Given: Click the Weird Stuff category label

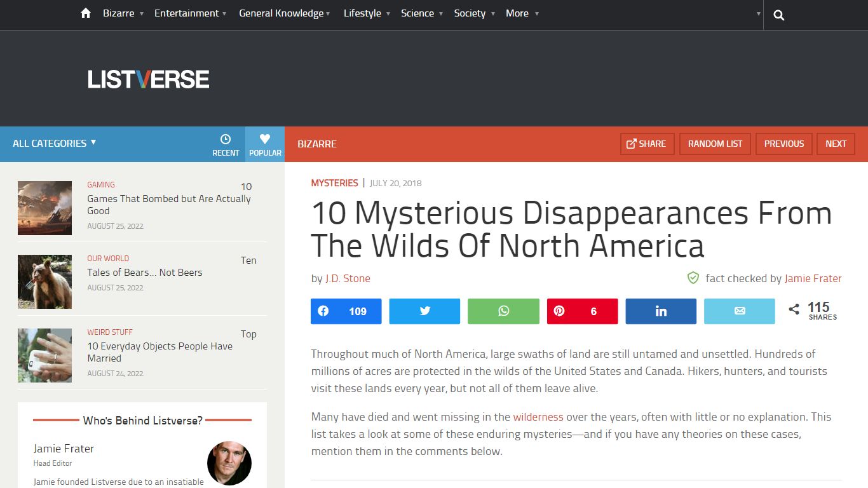Looking at the screenshot, I should point(110,332).
